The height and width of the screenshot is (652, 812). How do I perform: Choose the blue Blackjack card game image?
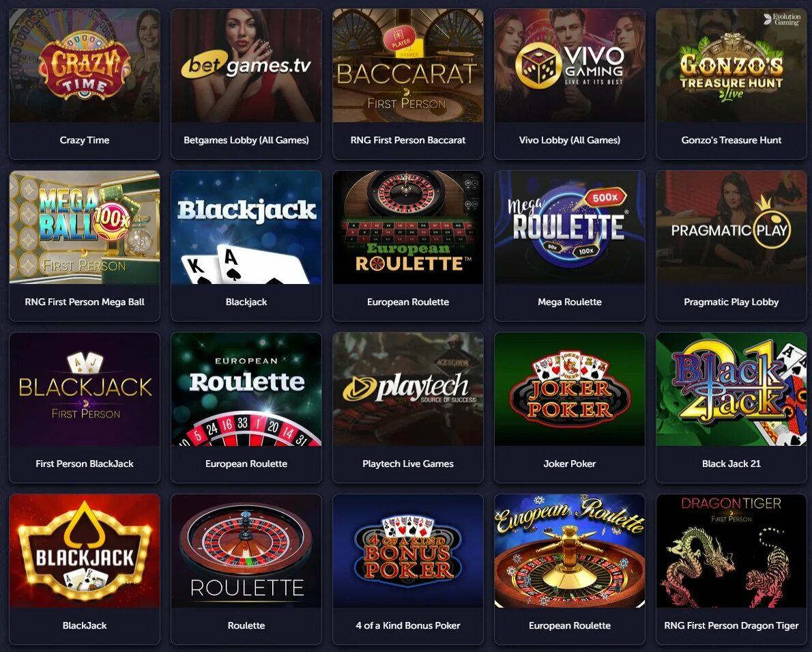[246, 227]
